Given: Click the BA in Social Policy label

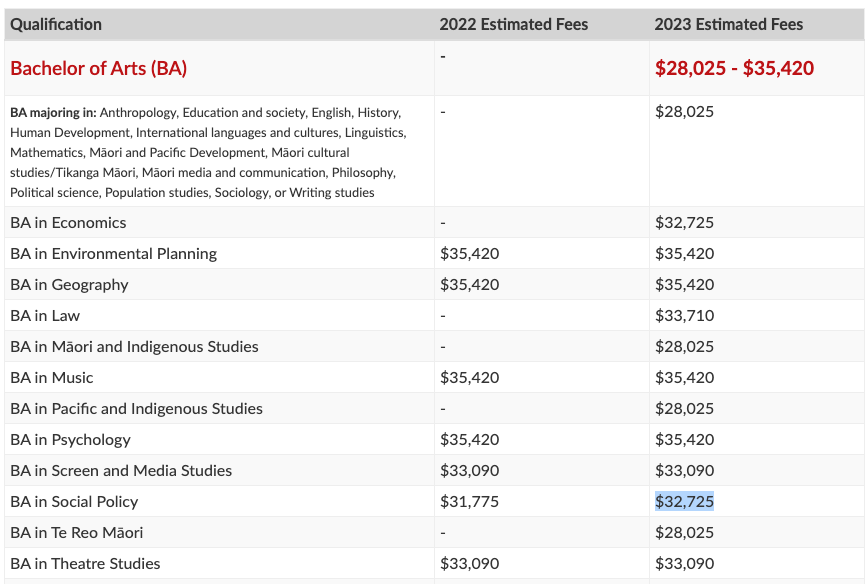Looking at the screenshot, I should coord(74,501).
